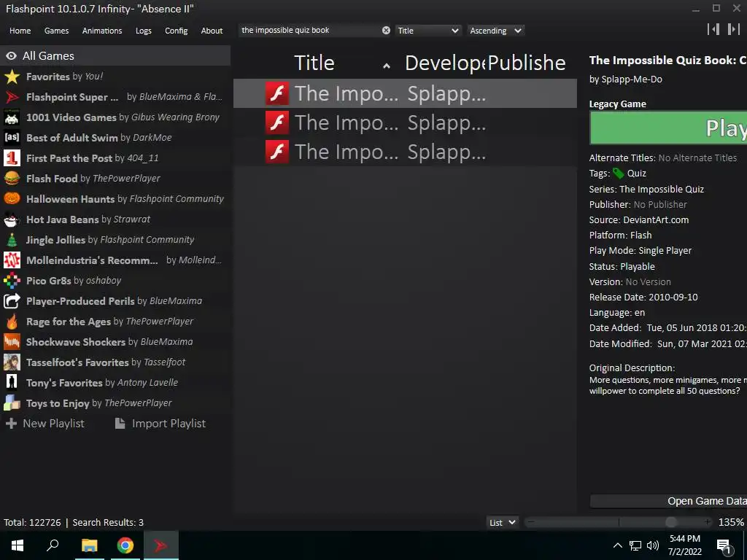Click the Toys to Enjoy blocks icon
This screenshot has width=747, height=560.
click(12, 403)
